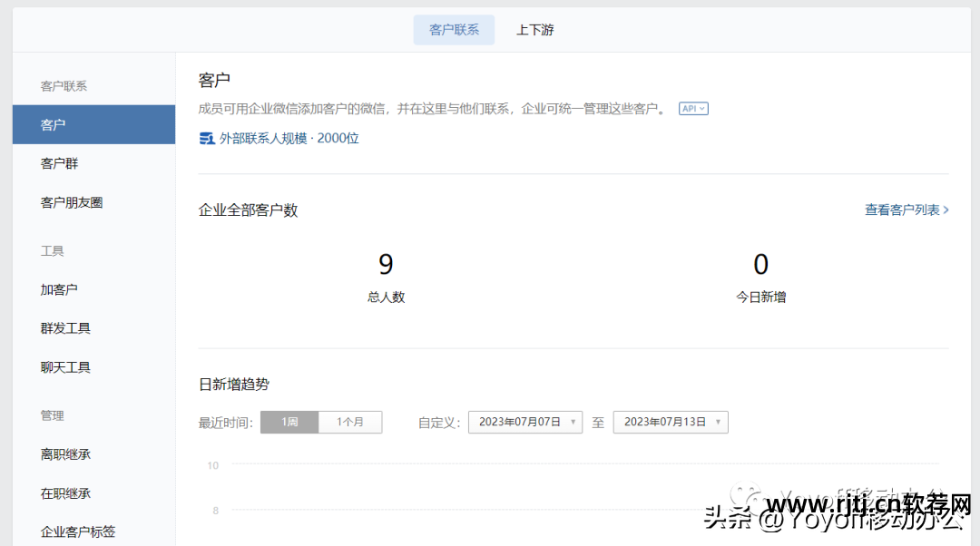Open 离职继承 under 管理
The image size is (980, 546).
65,453
